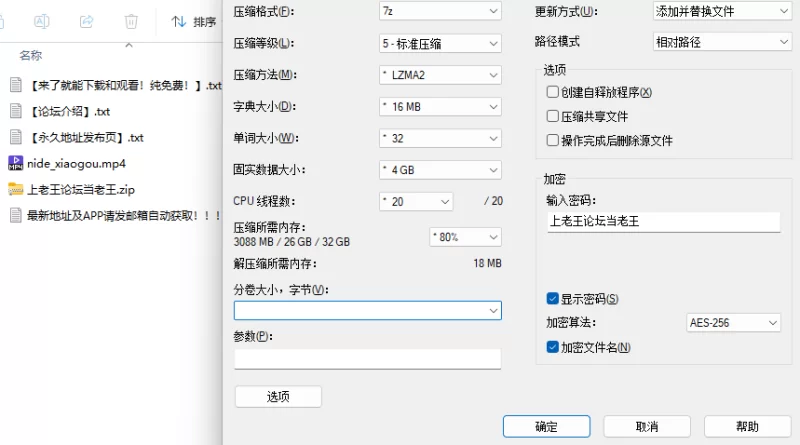800x445 pixels.
Task: Open the AES-256 加密算法 dropdown
Action: tap(733, 323)
